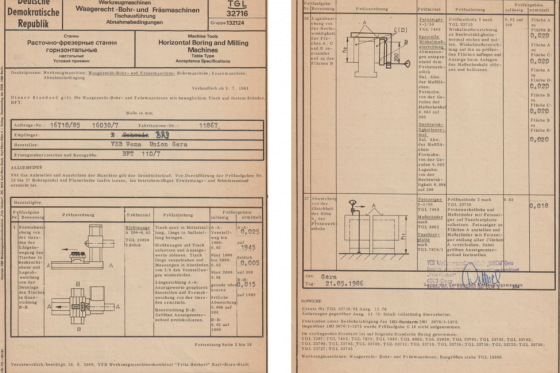Click the date '21.05.1986'
560x373 pixels.
[344, 284]
